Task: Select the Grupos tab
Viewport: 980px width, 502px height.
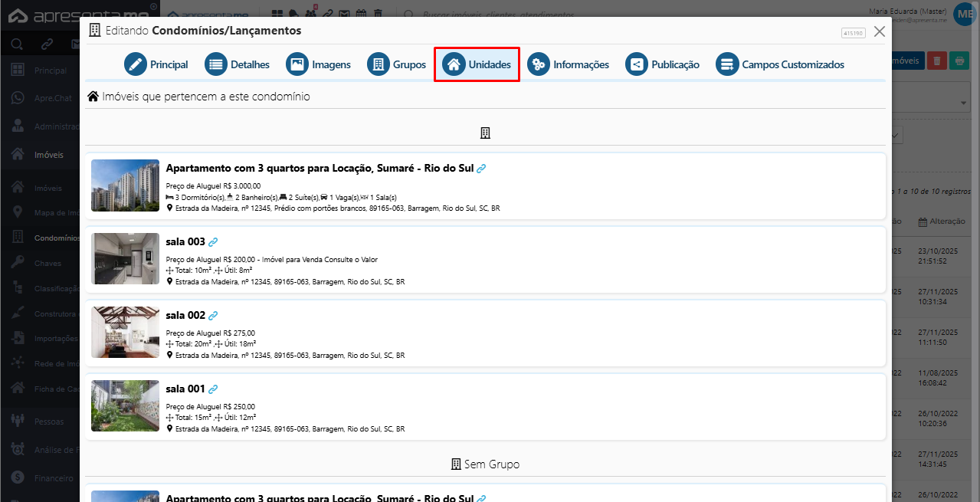Action: tap(397, 64)
